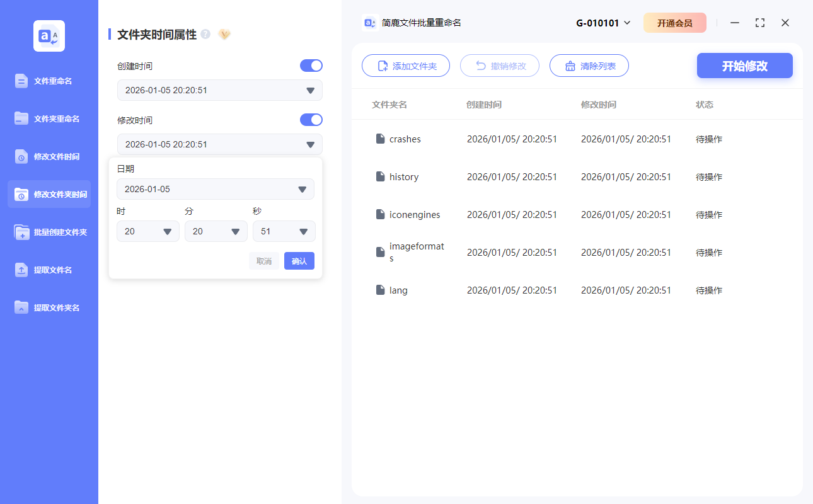
Task: Confirm the time with 确认 button
Action: [299, 260]
